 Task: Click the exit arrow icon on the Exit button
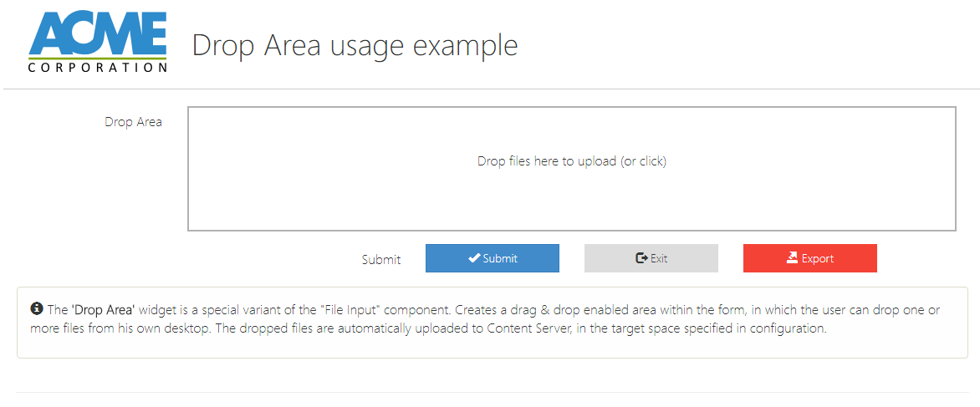(641, 258)
